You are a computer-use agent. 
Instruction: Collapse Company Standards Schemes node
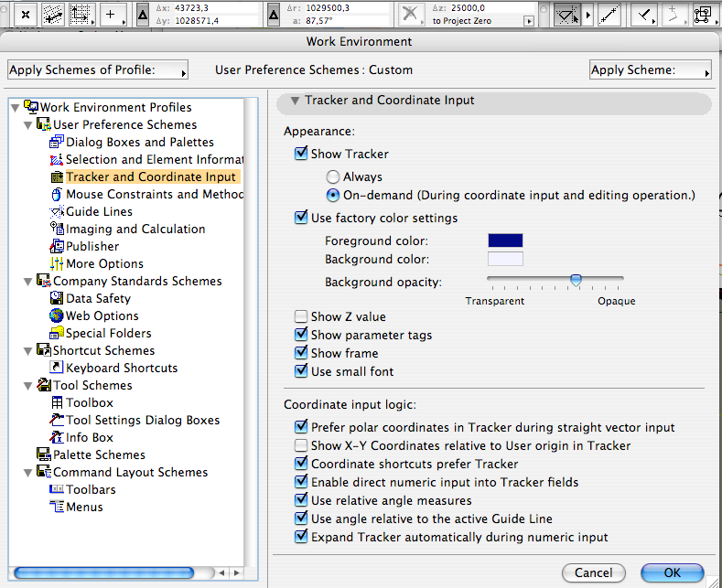(x=28, y=282)
